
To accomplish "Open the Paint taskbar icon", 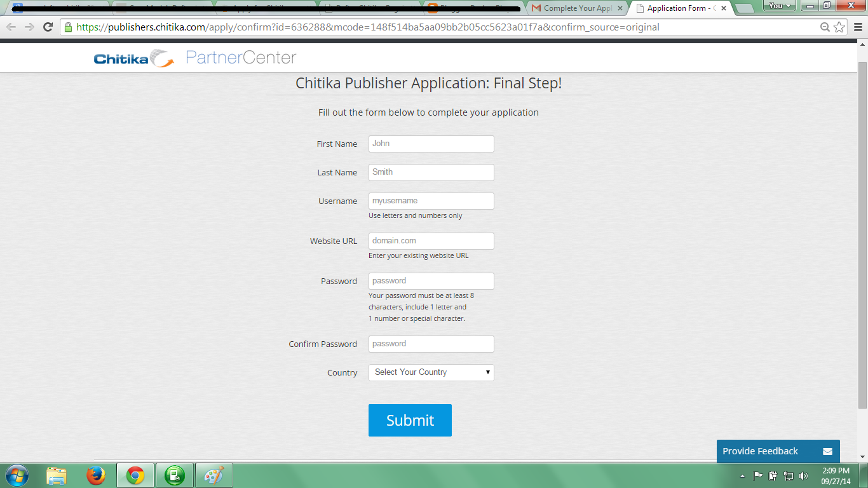I will pyautogui.click(x=214, y=475).
